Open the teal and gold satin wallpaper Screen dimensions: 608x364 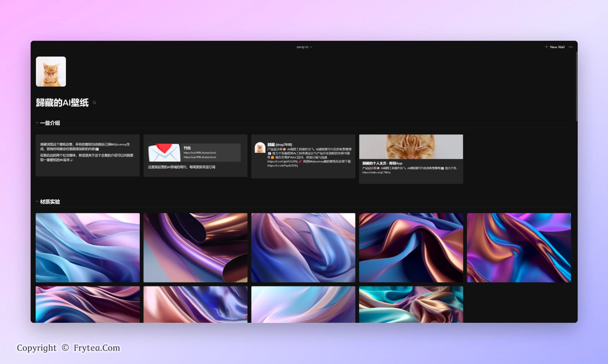pyautogui.click(x=411, y=304)
